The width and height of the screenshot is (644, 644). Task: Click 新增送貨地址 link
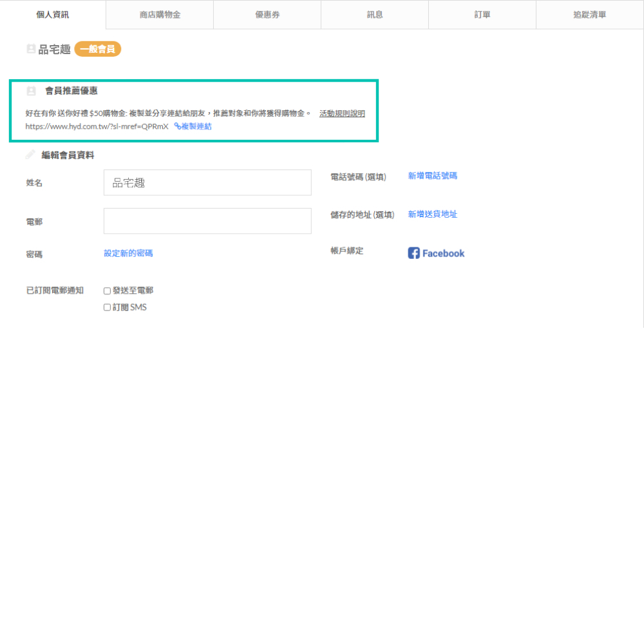(432, 214)
